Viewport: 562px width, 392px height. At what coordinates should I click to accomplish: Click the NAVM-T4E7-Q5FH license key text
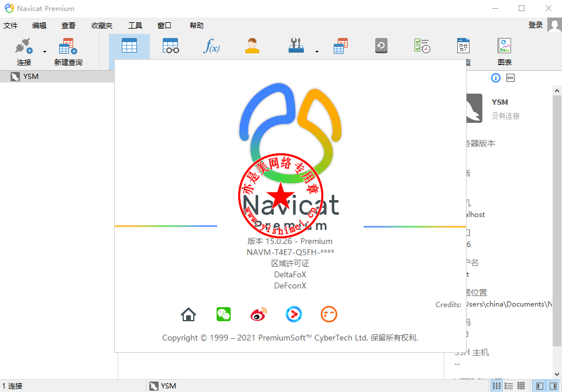[x=290, y=252]
